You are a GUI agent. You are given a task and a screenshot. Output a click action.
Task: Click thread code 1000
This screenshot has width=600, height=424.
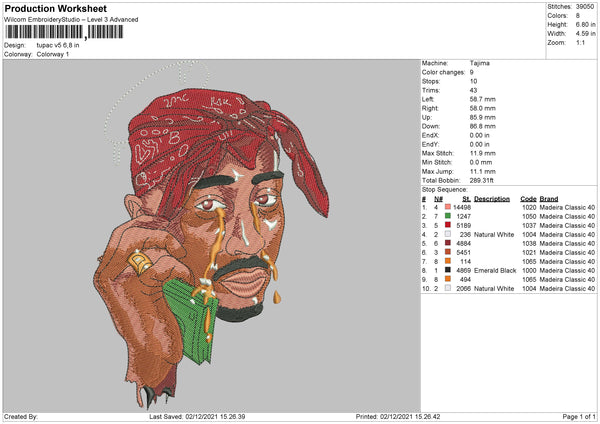(529, 271)
